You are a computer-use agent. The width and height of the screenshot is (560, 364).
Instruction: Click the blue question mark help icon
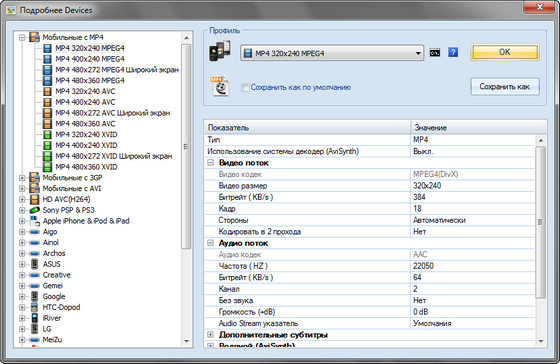453,53
